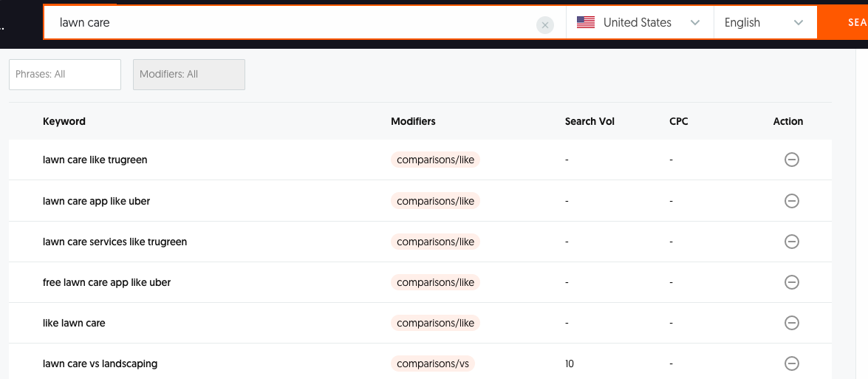Sort by Search Vol column header
The image size is (868, 379).
pyautogui.click(x=590, y=121)
